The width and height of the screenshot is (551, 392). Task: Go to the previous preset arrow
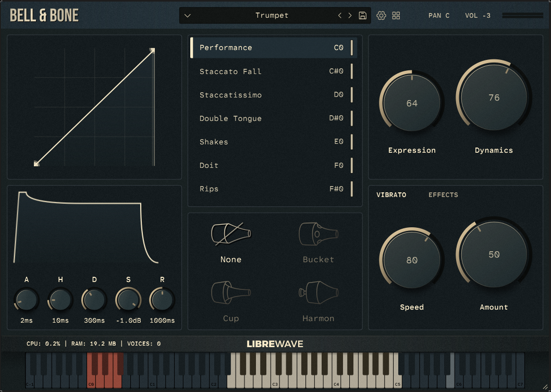click(339, 16)
